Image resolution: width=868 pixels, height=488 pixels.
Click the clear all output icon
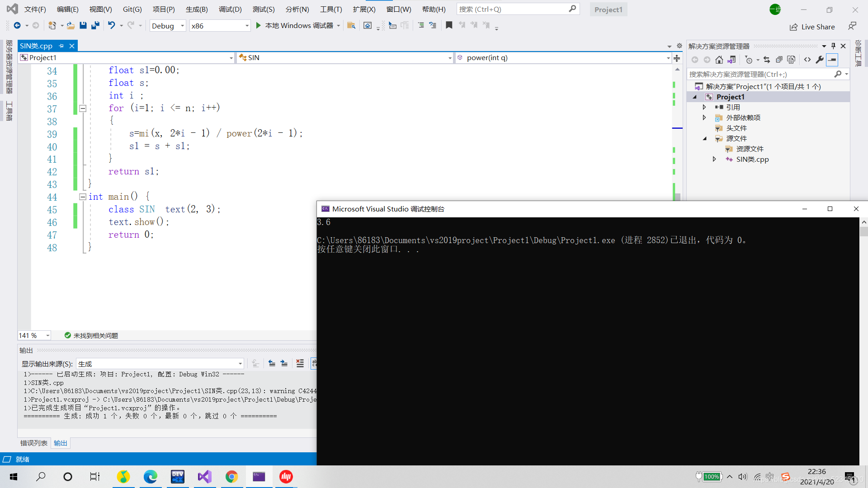tap(300, 363)
